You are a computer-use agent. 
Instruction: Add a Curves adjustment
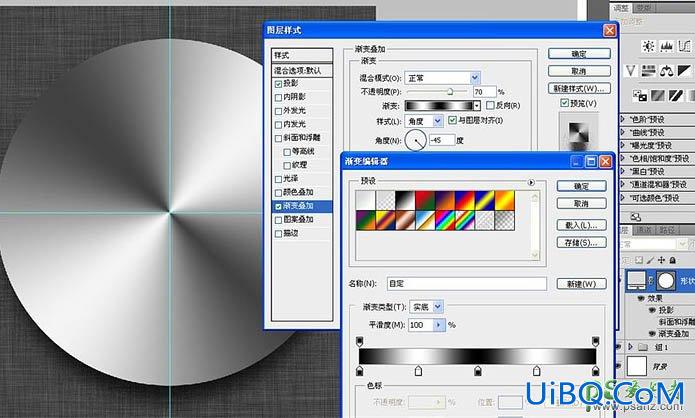coord(685,46)
